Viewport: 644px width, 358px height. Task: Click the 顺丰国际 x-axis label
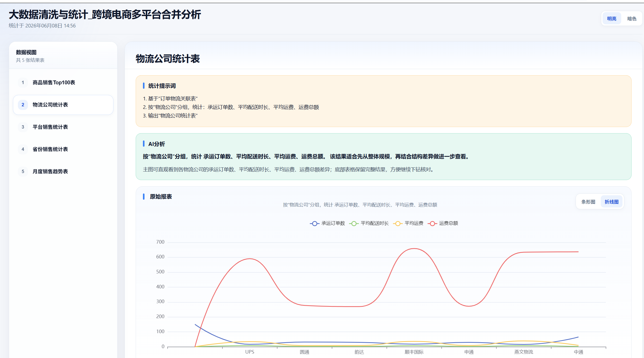coord(414,352)
